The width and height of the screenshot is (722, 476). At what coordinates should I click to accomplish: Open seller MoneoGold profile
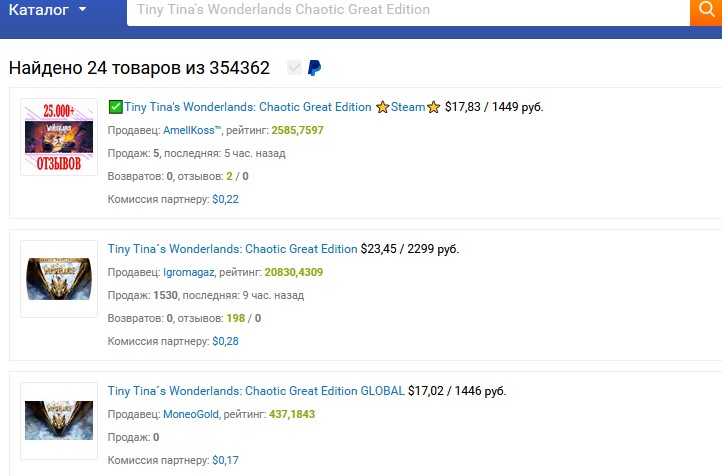coord(191,414)
